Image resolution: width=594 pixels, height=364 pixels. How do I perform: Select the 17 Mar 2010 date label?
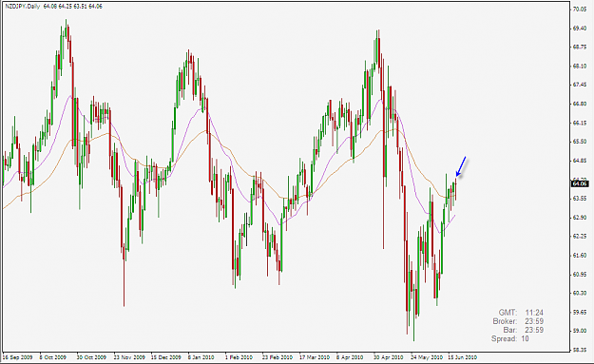tap(315, 357)
